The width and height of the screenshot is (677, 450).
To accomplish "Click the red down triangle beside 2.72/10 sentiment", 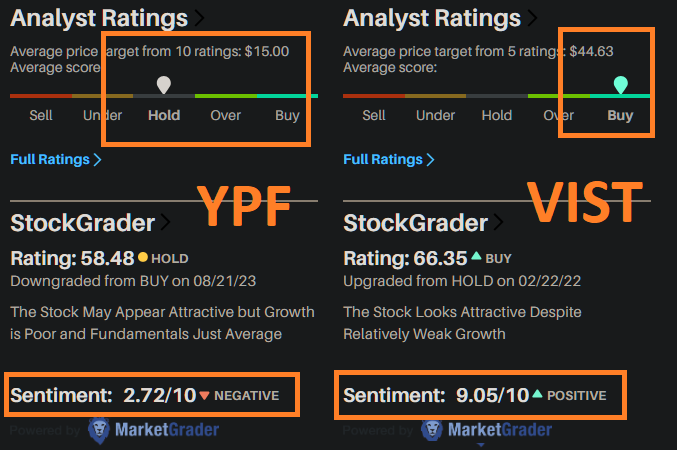I will click(x=205, y=396).
